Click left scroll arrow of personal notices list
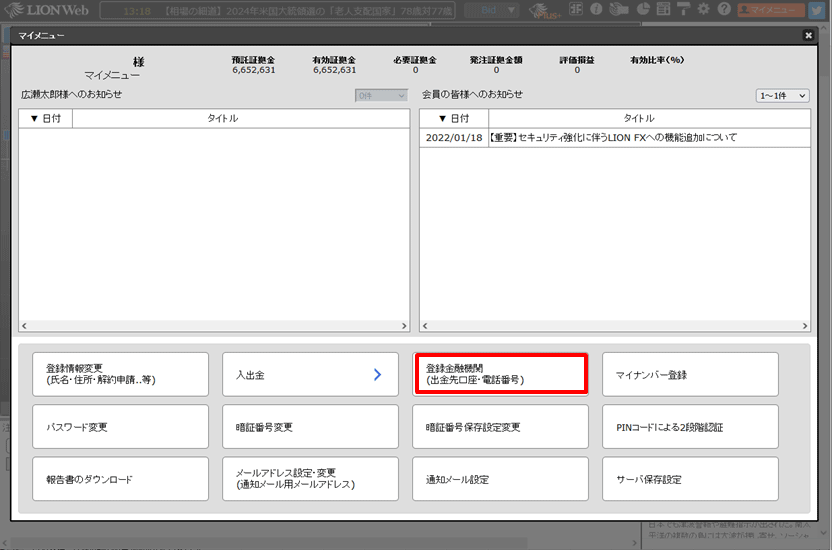 pos(24,326)
